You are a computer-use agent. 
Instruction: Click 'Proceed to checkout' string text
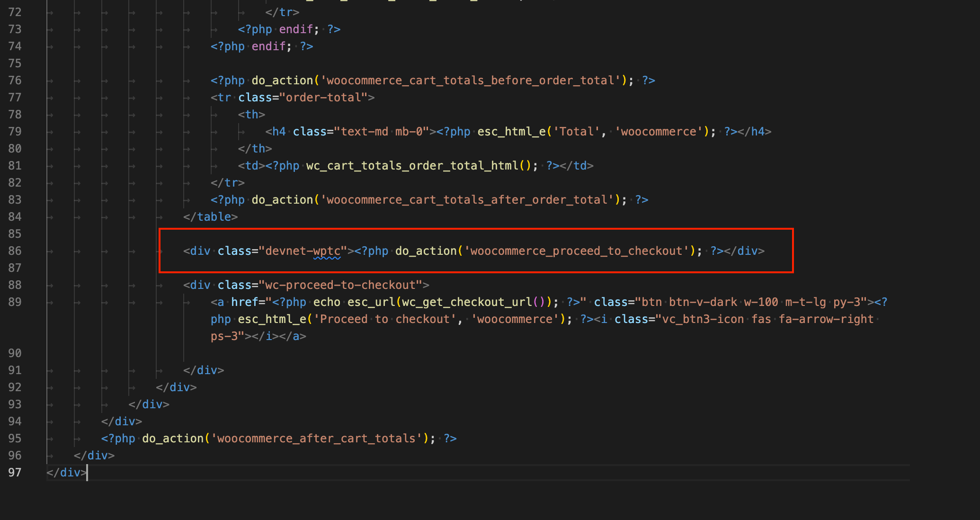pyautogui.click(x=388, y=319)
